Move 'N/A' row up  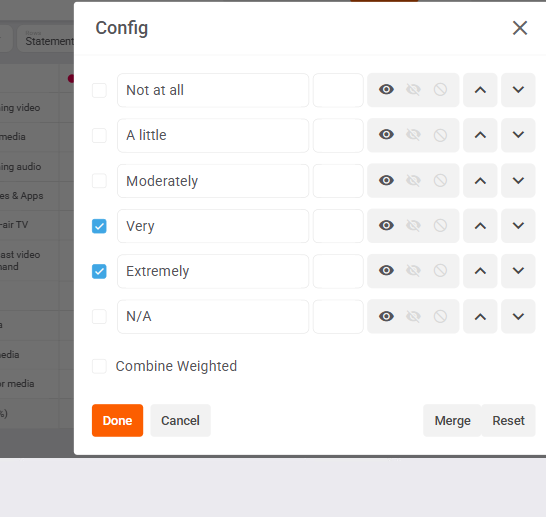(x=480, y=316)
